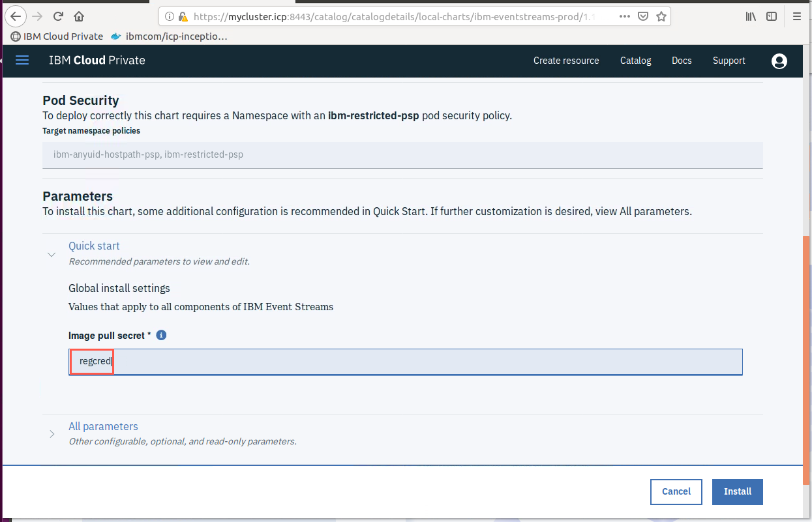Click the Image pull secret input field
This screenshot has width=812, height=522.
405,362
